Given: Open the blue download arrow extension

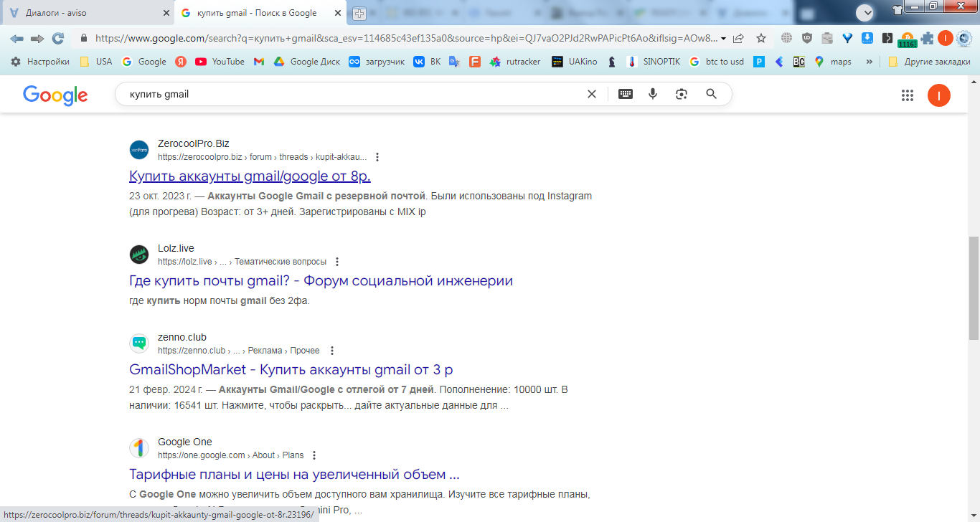Looking at the screenshot, I should pos(867,39).
